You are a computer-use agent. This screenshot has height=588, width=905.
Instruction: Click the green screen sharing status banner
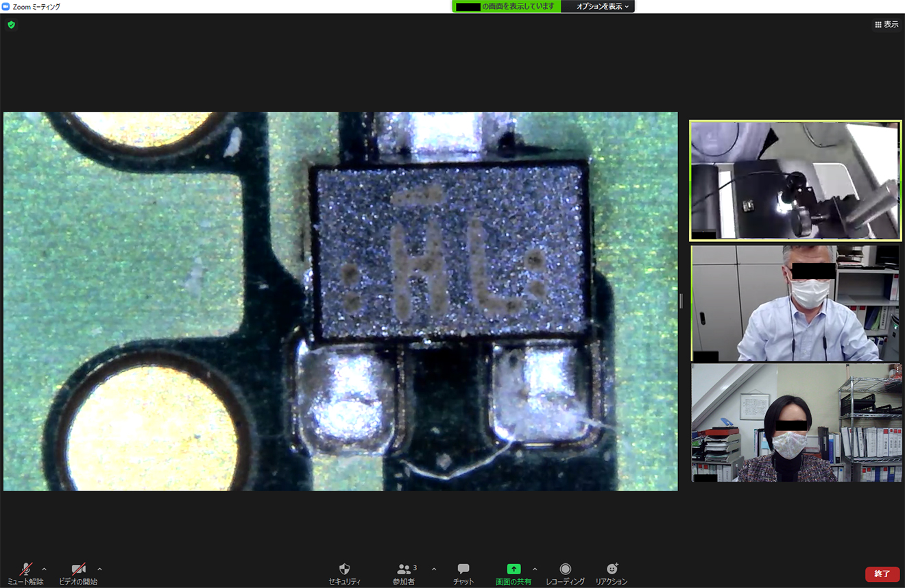(x=506, y=6)
